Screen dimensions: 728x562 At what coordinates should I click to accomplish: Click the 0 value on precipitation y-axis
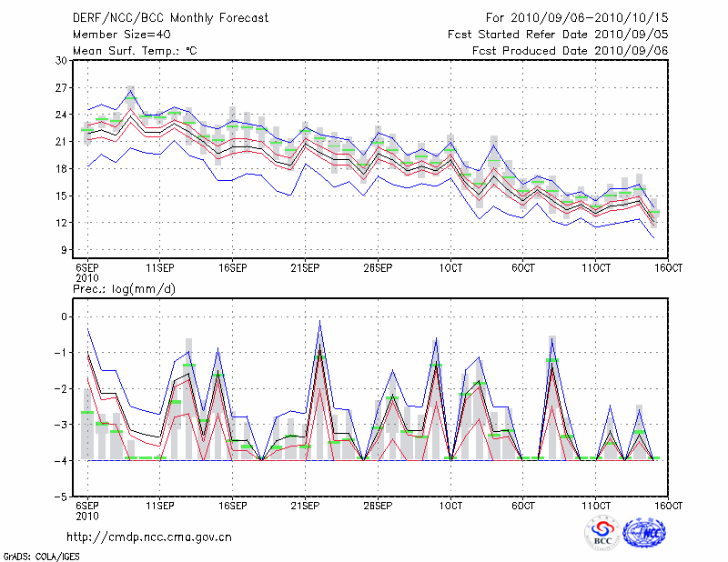click(x=65, y=316)
